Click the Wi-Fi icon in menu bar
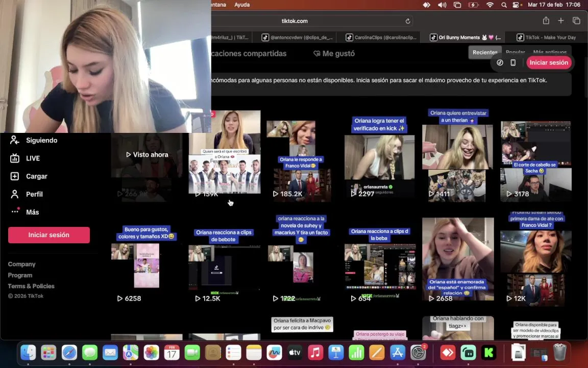Viewport: 588px width, 368px height. coord(490,5)
